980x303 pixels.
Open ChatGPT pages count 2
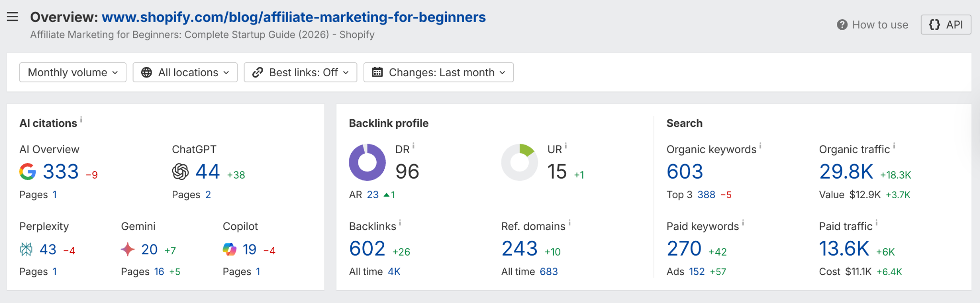click(208, 195)
